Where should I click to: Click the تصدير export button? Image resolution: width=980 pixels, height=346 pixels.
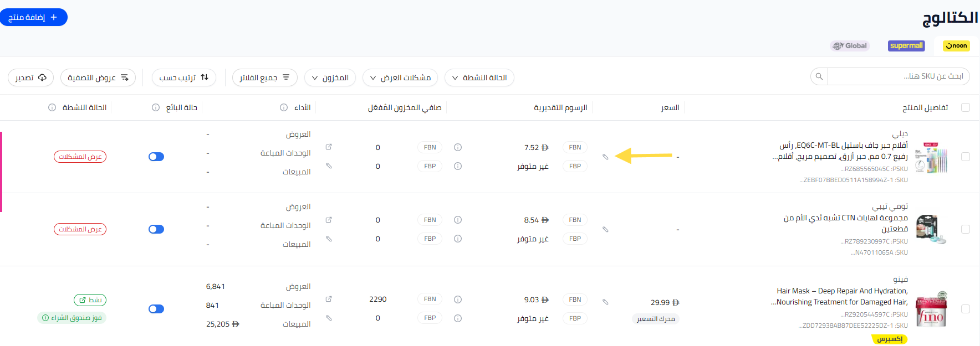pyautogui.click(x=30, y=78)
